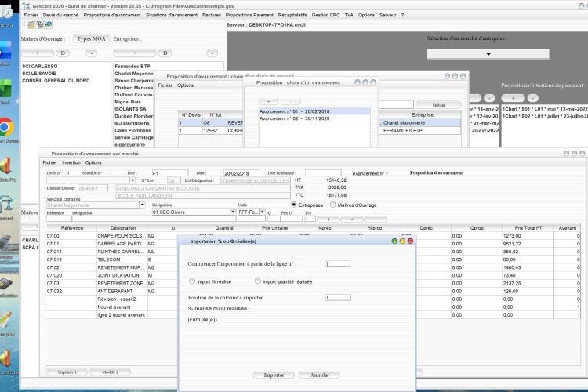Select SCI CARLESSO in Maîtres d'Ouvrage list
The width and height of the screenshot is (588, 392).
pos(40,66)
